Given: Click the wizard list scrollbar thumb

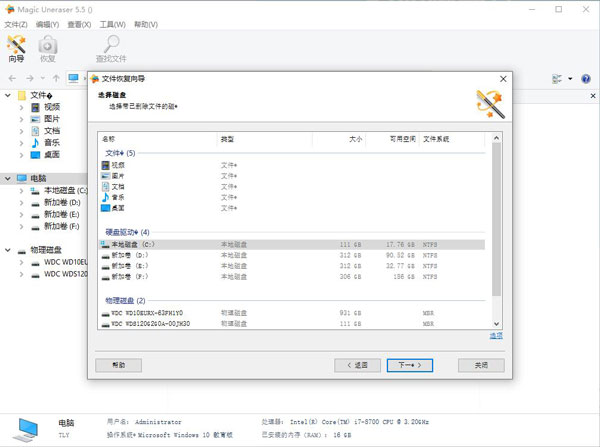Looking at the screenshot, I should click(496, 219).
